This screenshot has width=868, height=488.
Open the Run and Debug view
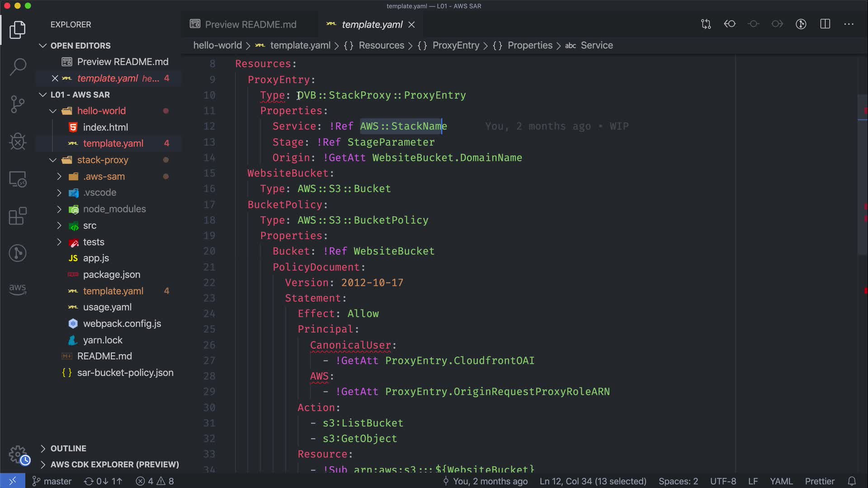point(18,142)
